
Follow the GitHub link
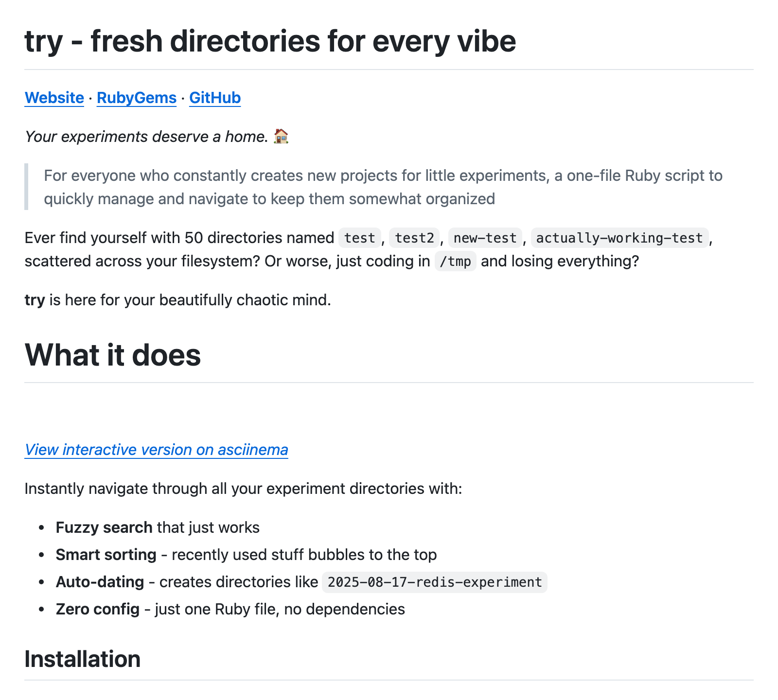pos(214,98)
